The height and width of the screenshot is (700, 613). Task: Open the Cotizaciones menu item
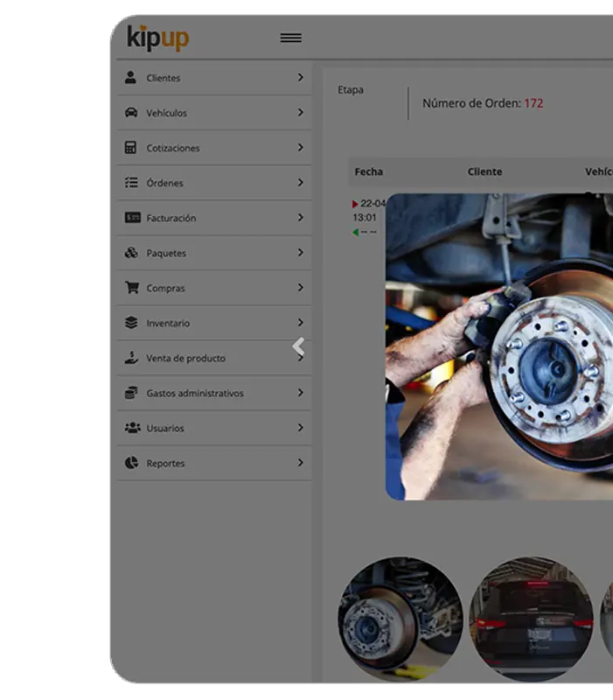[x=214, y=148]
